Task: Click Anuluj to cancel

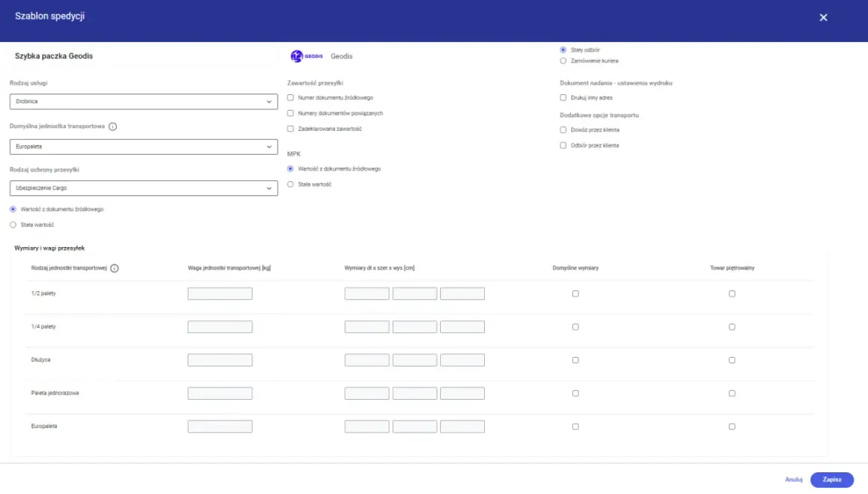Action: tap(793, 480)
